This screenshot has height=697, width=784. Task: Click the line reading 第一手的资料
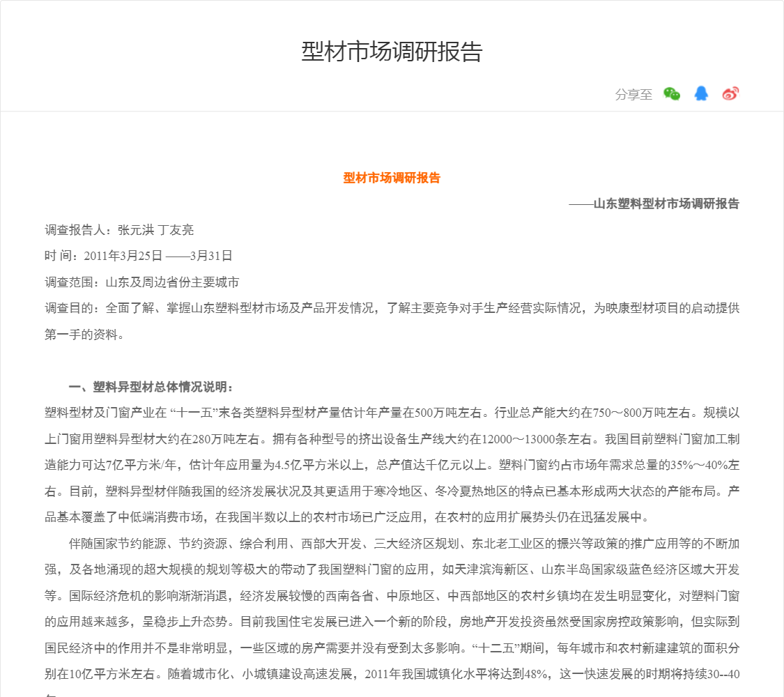click(x=84, y=335)
